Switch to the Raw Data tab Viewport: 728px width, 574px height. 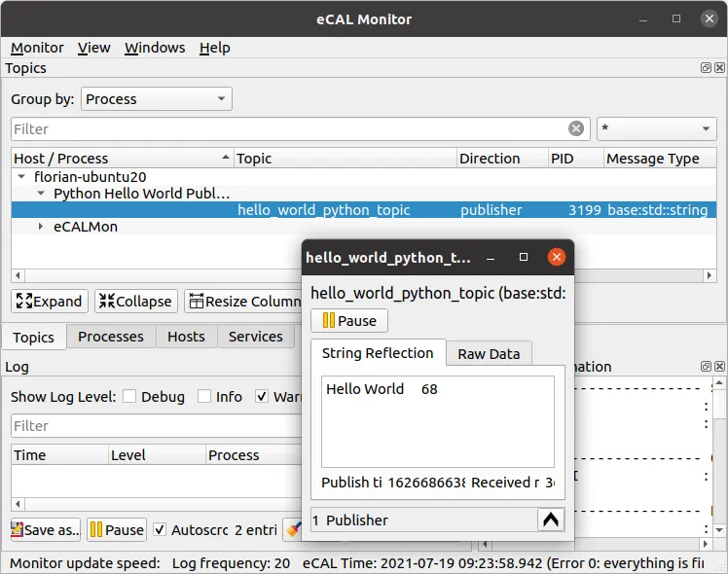[489, 354]
